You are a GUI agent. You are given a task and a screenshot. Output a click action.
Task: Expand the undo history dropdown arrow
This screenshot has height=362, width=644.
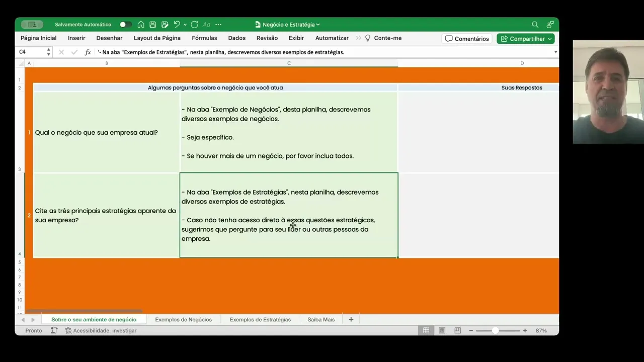185,25
